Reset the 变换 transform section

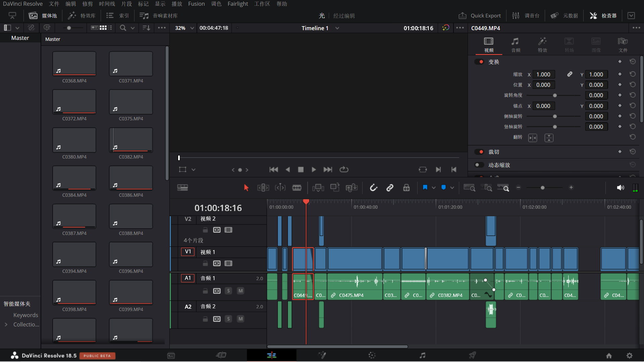tap(633, 62)
